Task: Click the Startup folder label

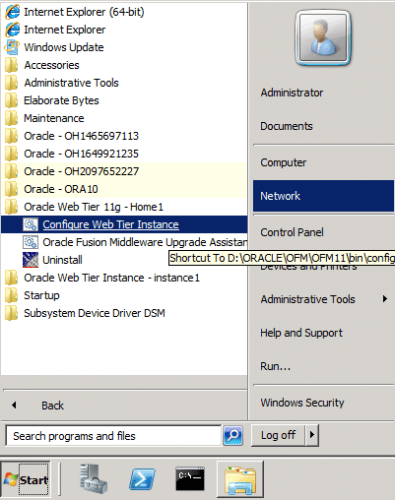Action: pos(42,295)
